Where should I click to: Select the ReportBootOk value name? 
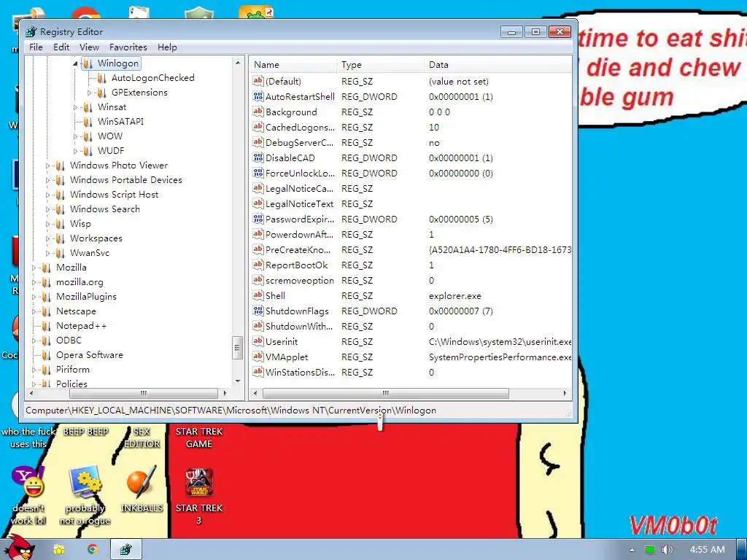point(296,265)
